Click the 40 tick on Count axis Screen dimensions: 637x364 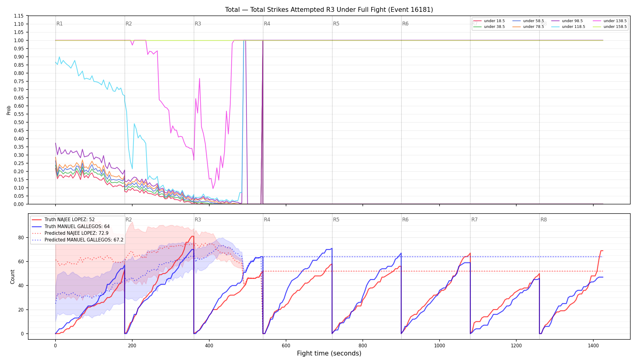[x=21, y=285]
